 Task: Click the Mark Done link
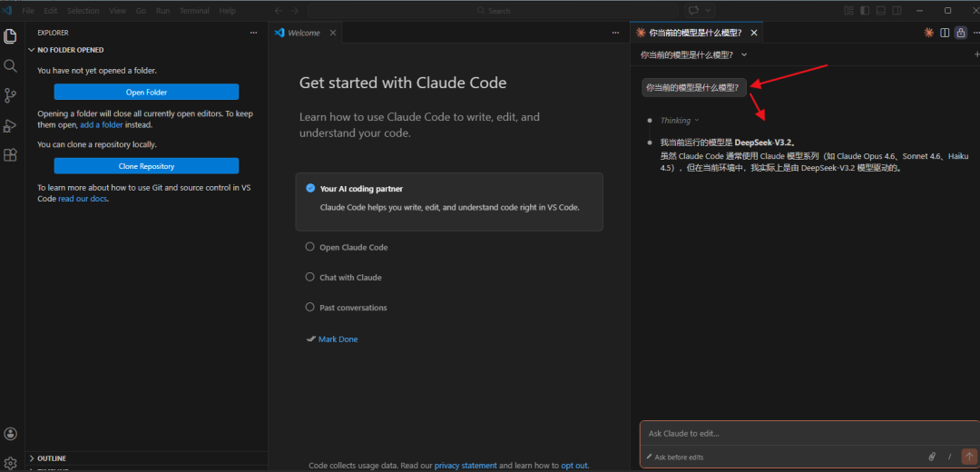coord(338,339)
